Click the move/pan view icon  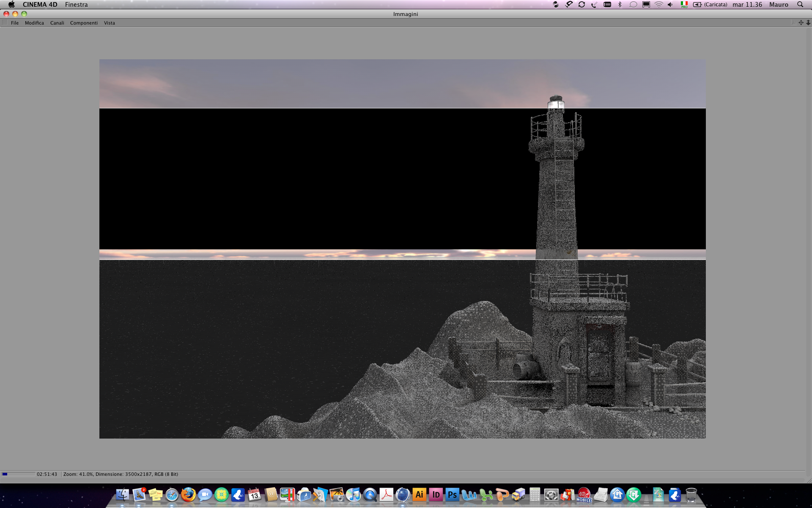[801, 23]
